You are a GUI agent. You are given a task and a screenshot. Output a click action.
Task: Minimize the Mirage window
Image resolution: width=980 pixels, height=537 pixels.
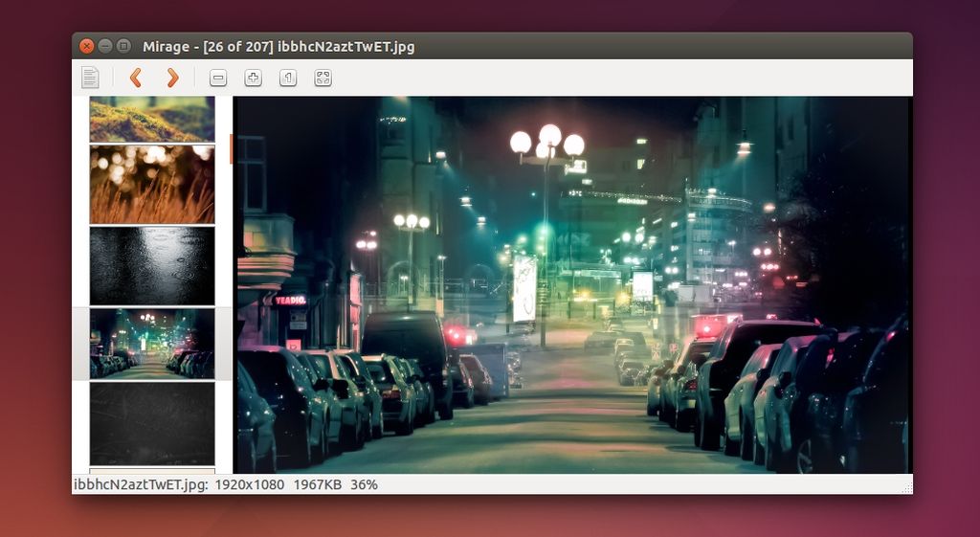(x=105, y=46)
